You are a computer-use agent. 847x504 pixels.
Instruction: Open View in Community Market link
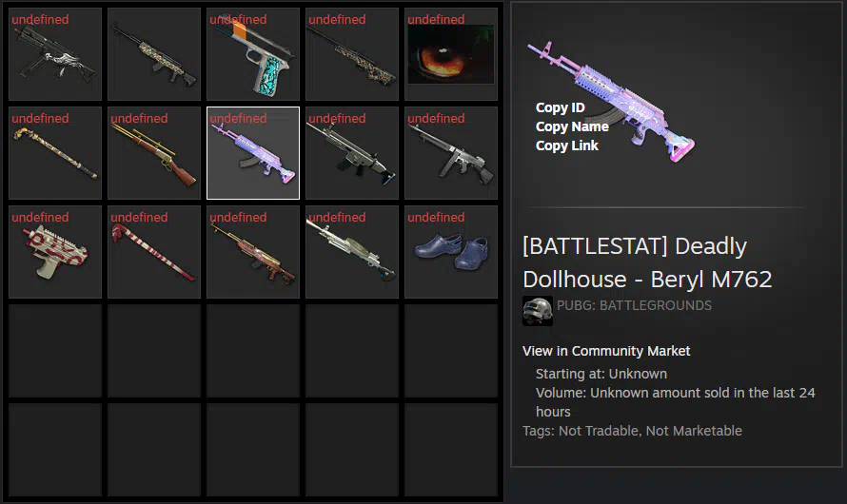pyautogui.click(x=606, y=351)
